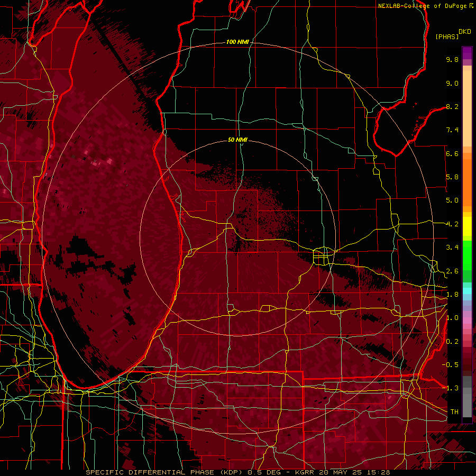The width and height of the screenshot is (476, 476).
Task: Click the 4.2 scale value
Action: pyautogui.click(x=452, y=224)
